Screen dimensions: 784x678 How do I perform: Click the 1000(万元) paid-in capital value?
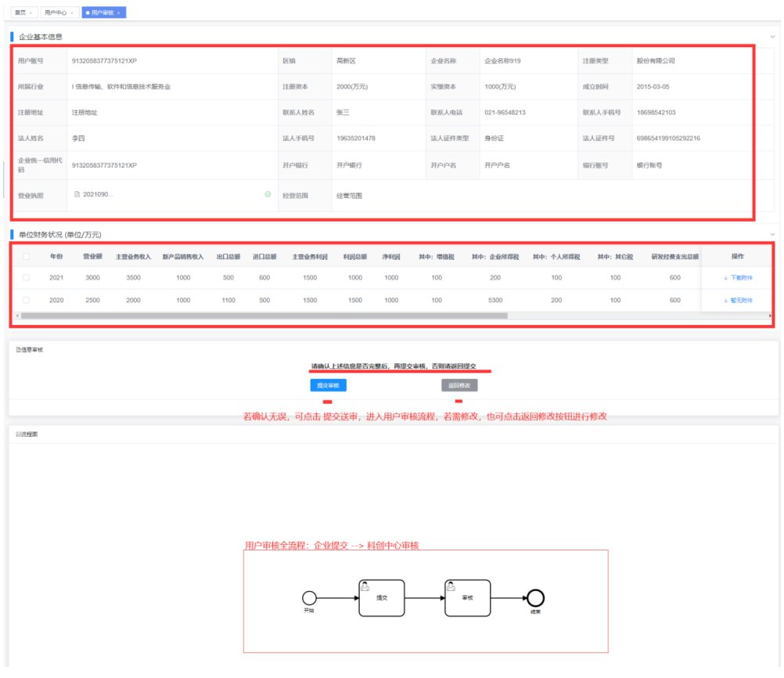[500, 87]
